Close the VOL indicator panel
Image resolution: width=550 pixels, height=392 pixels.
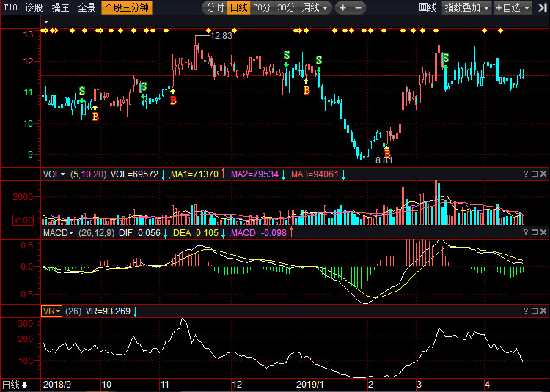click(543, 174)
